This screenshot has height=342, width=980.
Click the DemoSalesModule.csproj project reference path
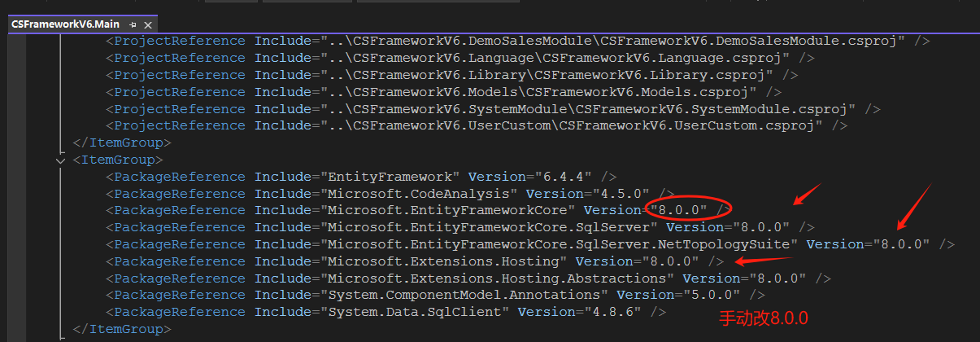(615, 41)
